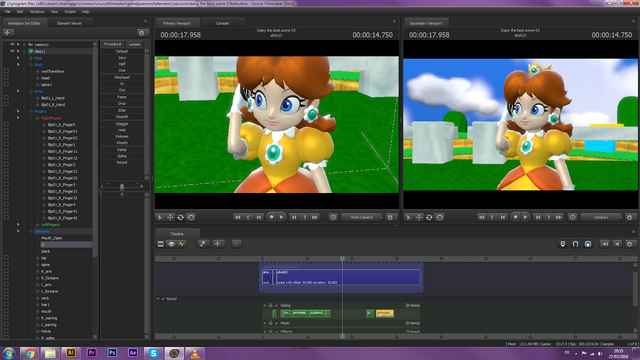Select the Mouth_Open control in the tree

click(x=51, y=238)
